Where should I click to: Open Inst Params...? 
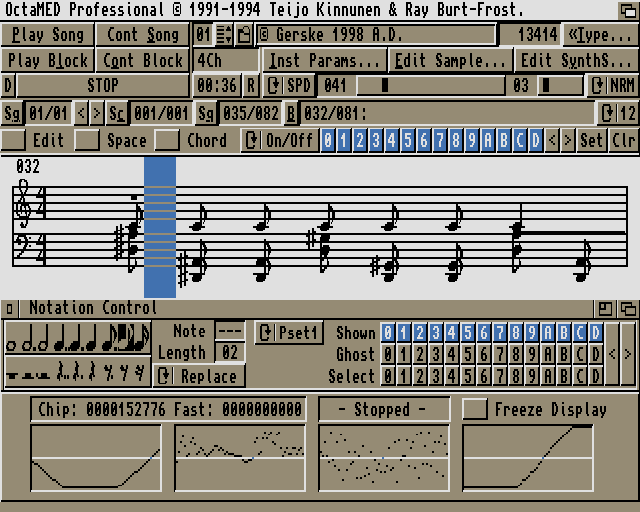pos(324,60)
